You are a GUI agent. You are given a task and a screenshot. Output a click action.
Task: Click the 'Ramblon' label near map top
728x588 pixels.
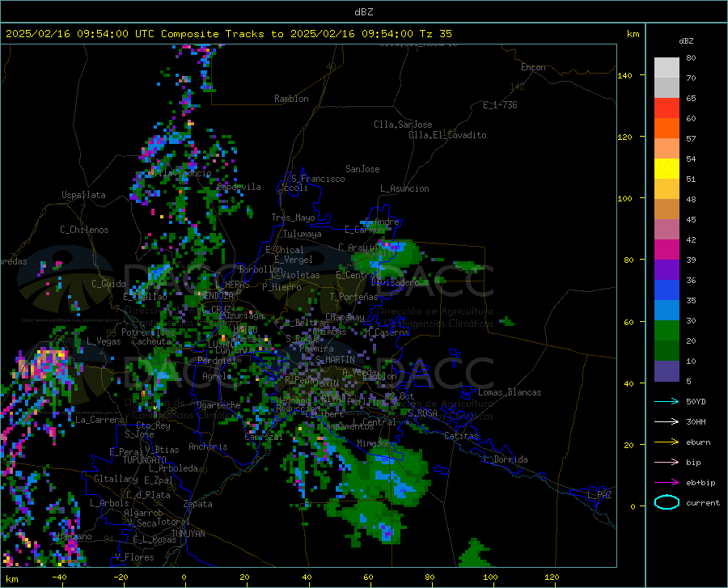click(291, 99)
